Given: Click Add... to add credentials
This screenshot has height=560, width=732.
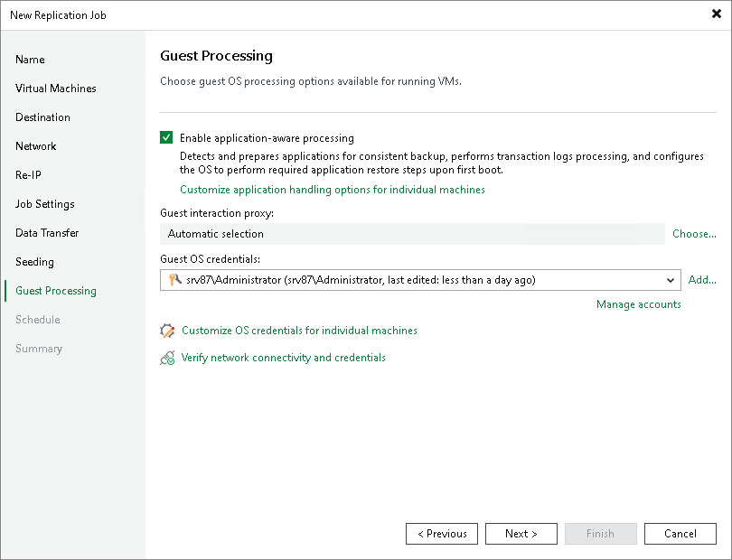Looking at the screenshot, I should pyautogui.click(x=702, y=280).
